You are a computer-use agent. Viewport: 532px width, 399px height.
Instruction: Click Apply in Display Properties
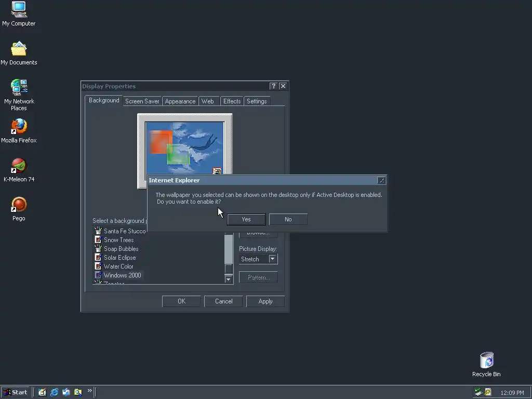pos(265,301)
